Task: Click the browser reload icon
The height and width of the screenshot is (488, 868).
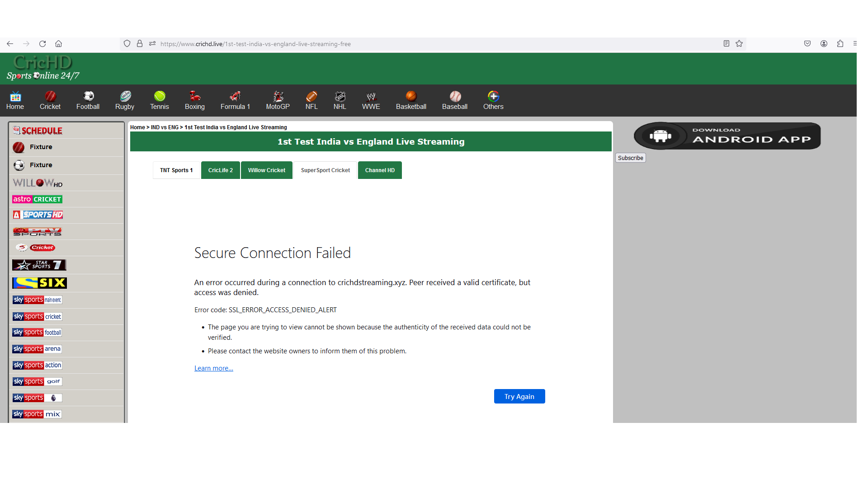Action: pyautogui.click(x=42, y=44)
